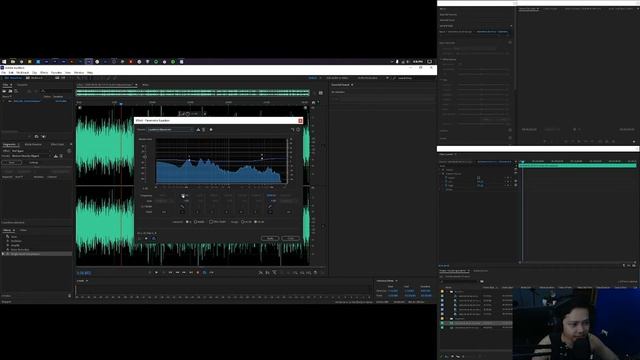Open the Essential Sound panel menu
The width and height of the screenshot is (640, 360).
352,84
